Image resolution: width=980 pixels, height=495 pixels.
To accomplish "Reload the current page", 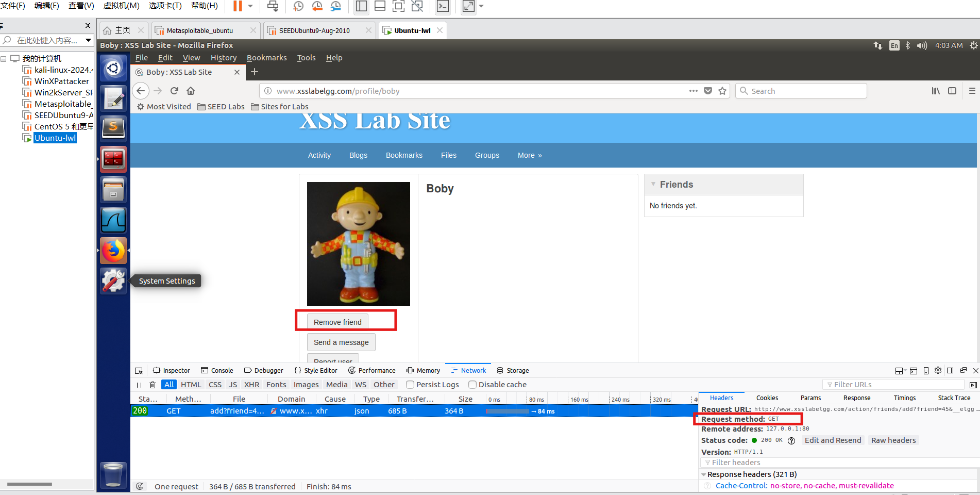I will (174, 91).
